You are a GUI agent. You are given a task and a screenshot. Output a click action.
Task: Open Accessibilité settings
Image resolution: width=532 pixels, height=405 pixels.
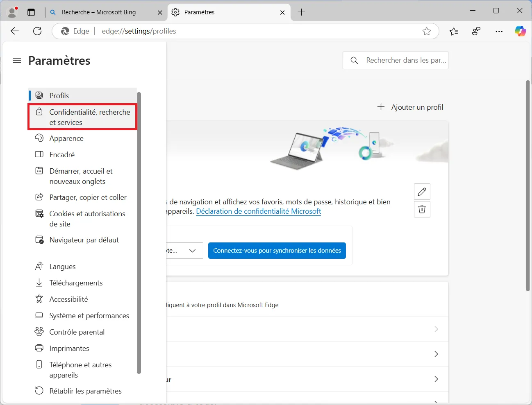[x=82, y=299]
